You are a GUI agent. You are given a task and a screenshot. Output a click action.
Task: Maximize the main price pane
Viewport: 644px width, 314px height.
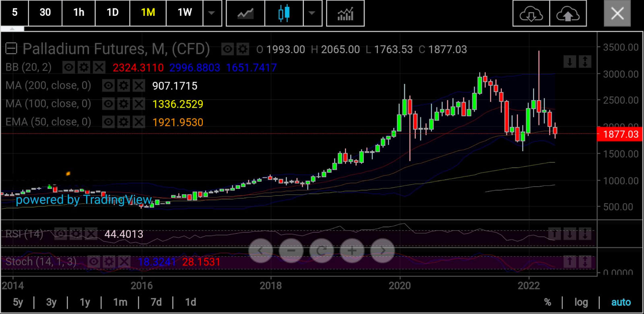pos(585,62)
